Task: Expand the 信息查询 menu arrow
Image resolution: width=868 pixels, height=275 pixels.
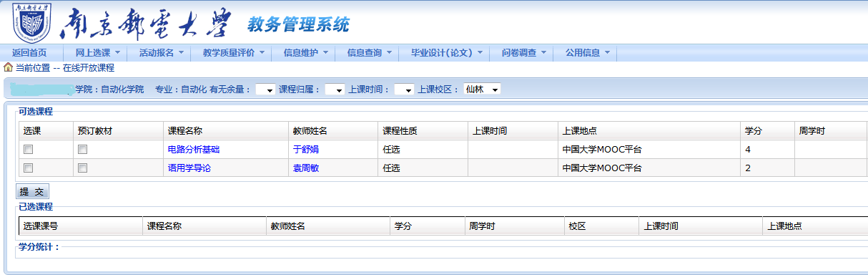Action: (389, 52)
